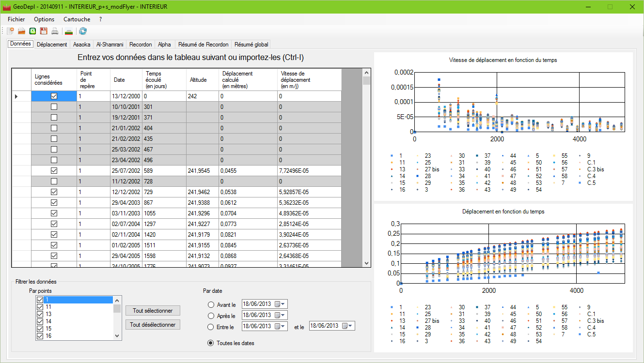The height and width of the screenshot is (363, 644).
Task: Expand the 'Après le' date dropdown
Action: pos(280,316)
